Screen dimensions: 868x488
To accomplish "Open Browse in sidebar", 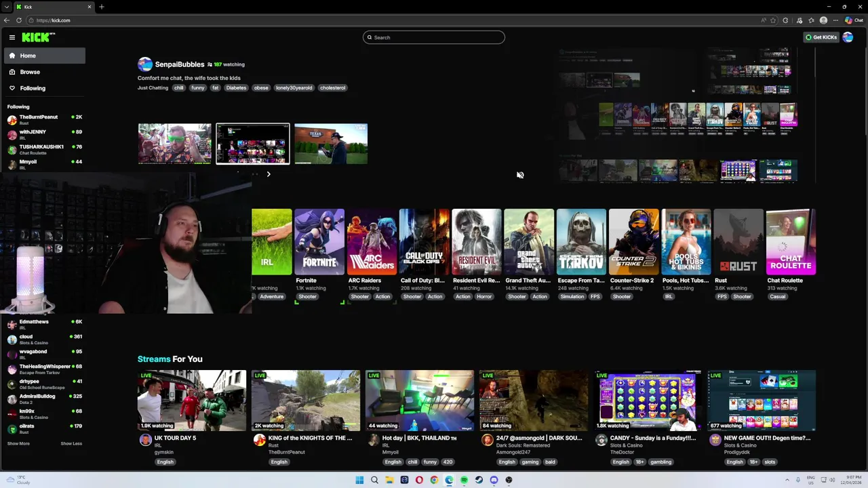I will [x=44, y=72].
